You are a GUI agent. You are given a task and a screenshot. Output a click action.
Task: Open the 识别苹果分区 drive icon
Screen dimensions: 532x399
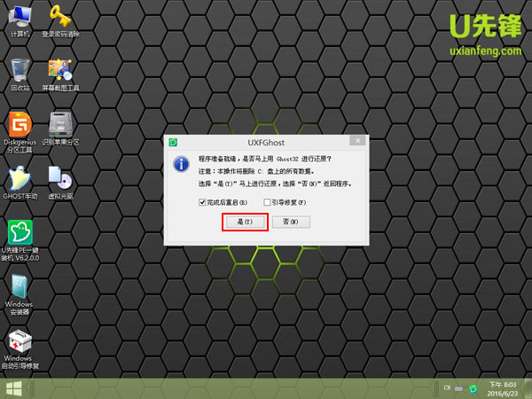tap(60, 129)
